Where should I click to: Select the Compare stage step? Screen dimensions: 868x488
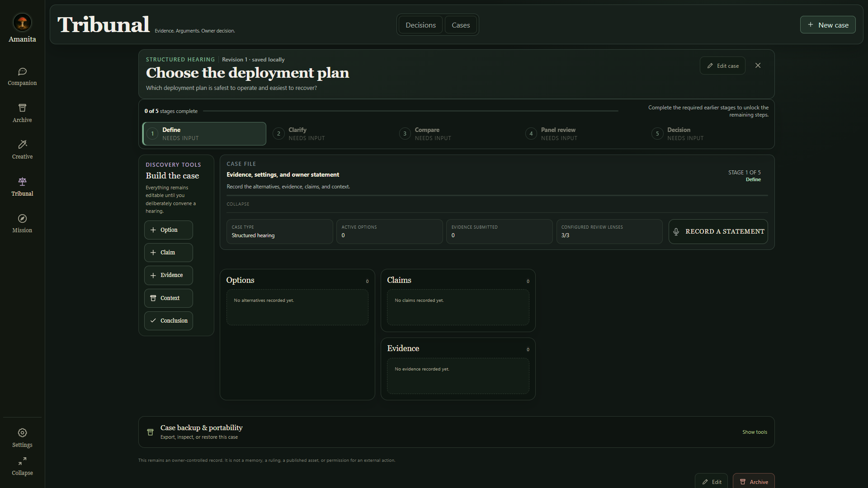pyautogui.click(x=457, y=134)
